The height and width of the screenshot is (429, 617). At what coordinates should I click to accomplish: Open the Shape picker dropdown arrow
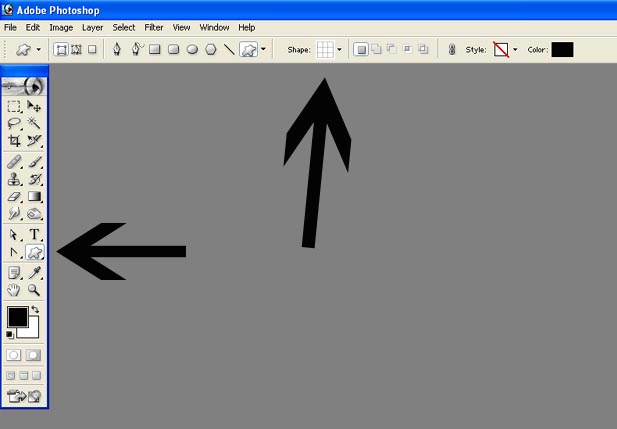[x=339, y=50]
